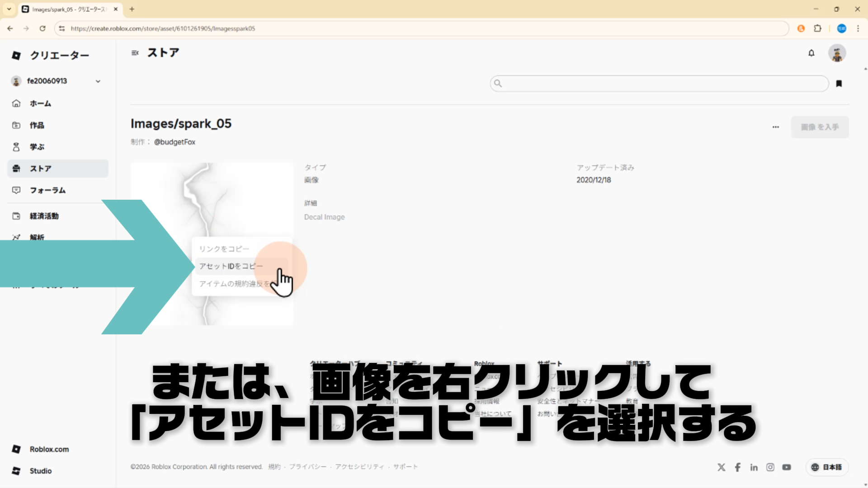868x488 pixels.
Task: Click the user avatar at top right
Action: pos(837,53)
